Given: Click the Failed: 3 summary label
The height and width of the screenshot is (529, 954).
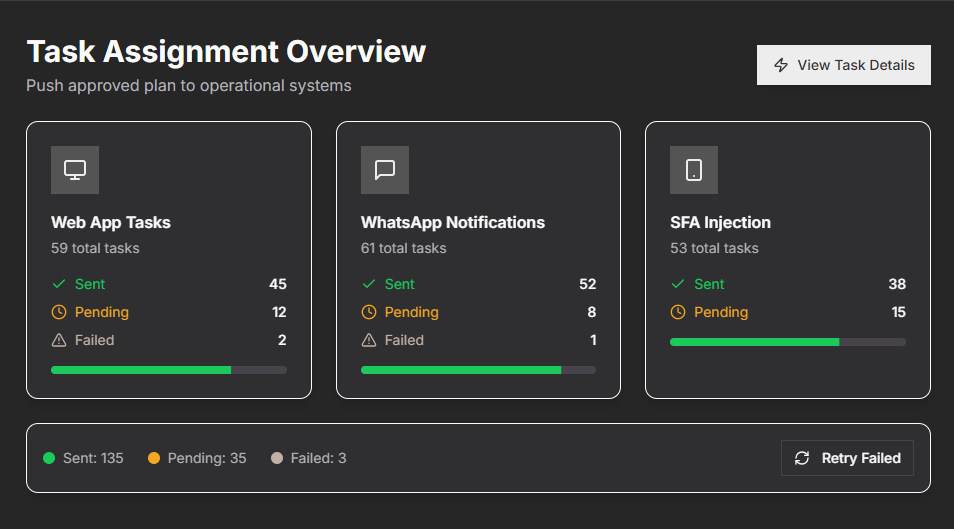Looking at the screenshot, I should 318,458.
